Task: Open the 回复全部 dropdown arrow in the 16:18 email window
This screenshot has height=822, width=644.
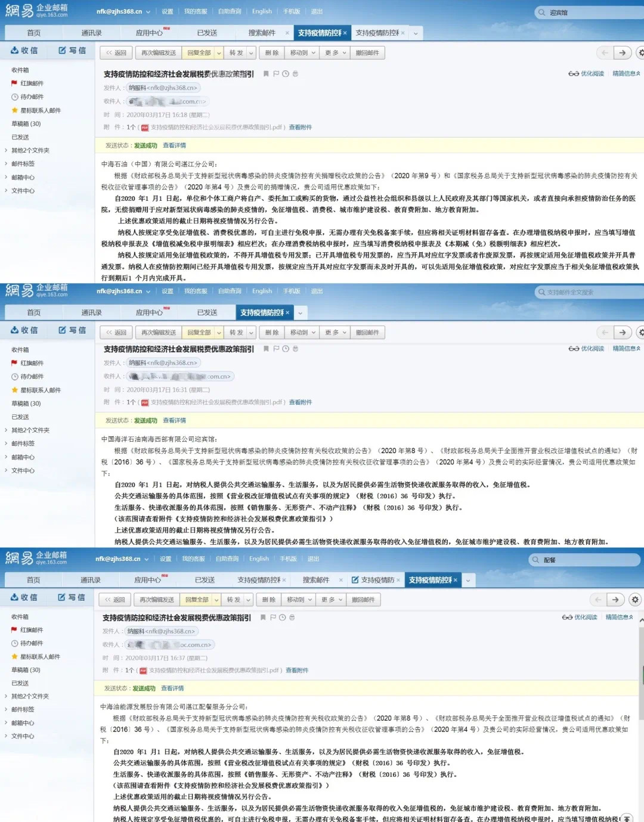Action: click(x=219, y=53)
